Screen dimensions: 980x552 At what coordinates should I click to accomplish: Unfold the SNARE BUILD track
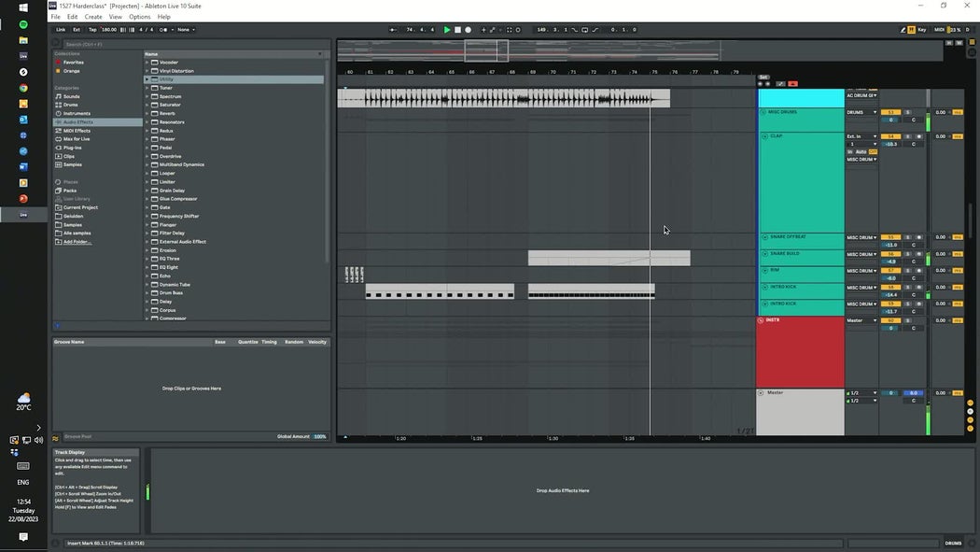(x=763, y=254)
